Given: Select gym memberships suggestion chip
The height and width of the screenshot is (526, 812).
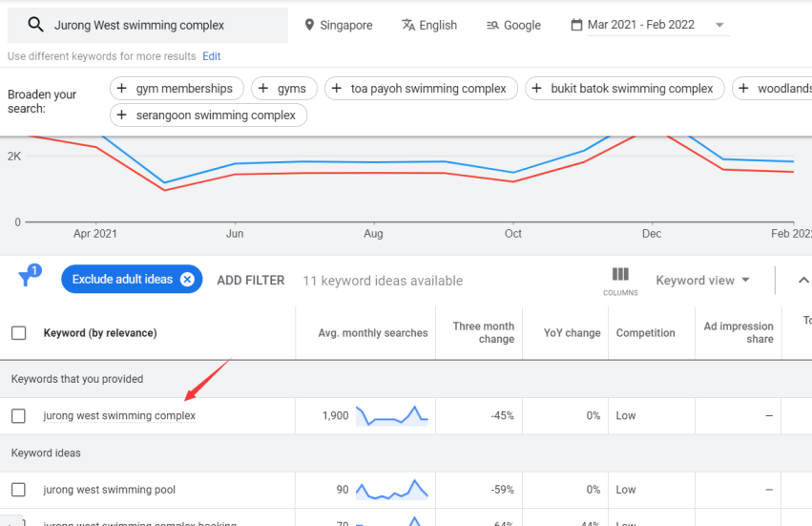Looking at the screenshot, I should coord(177,88).
